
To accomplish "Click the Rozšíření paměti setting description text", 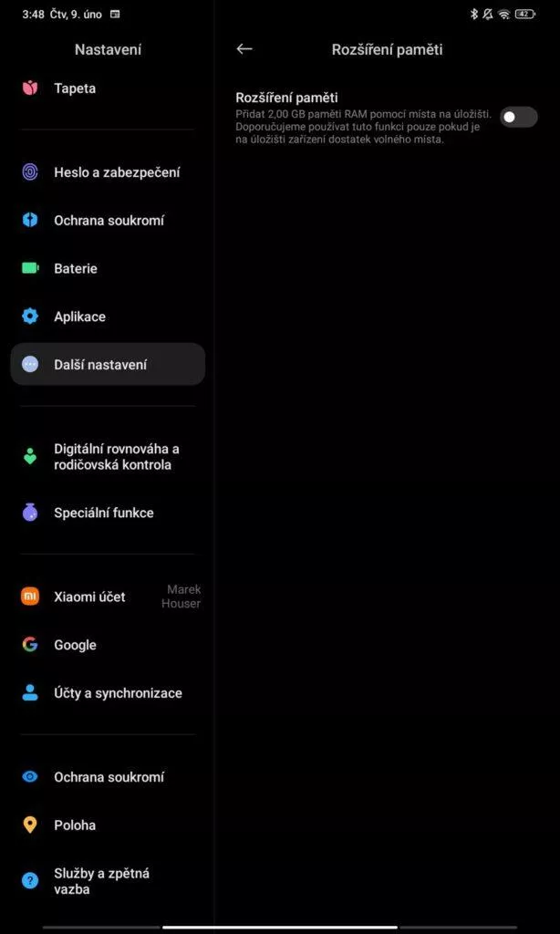I will click(x=363, y=126).
